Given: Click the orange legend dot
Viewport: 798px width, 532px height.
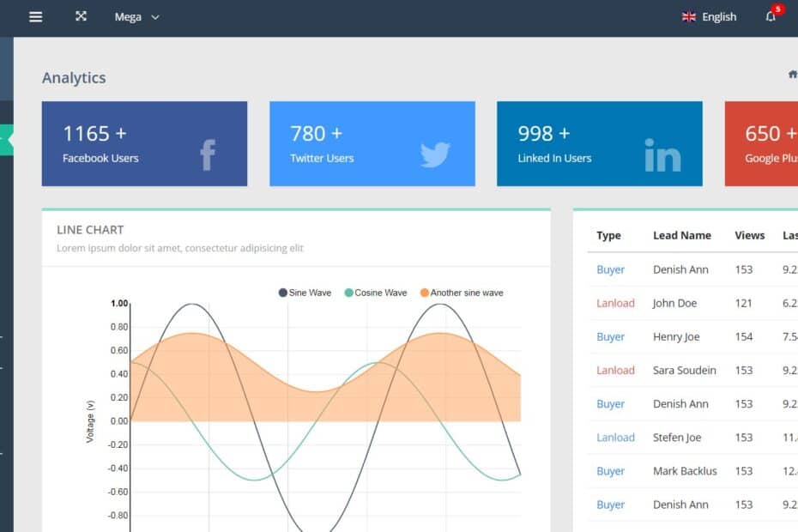Looking at the screenshot, I should click(x=425, y=293).
